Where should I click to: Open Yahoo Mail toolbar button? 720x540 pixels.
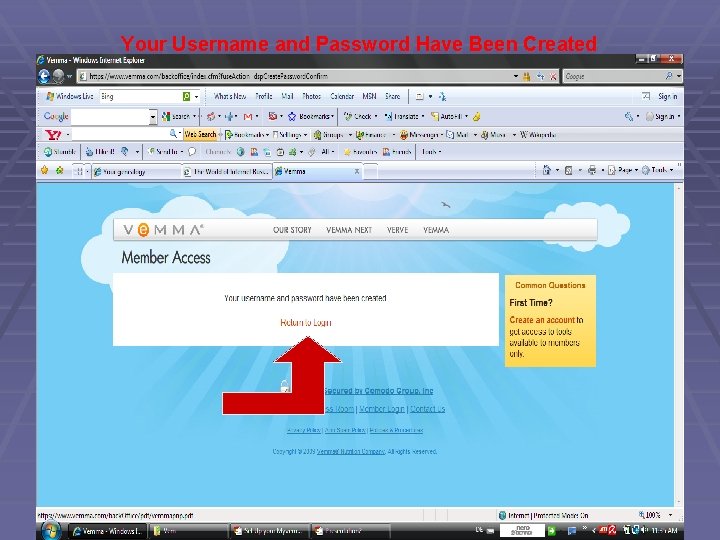(457, 135)
